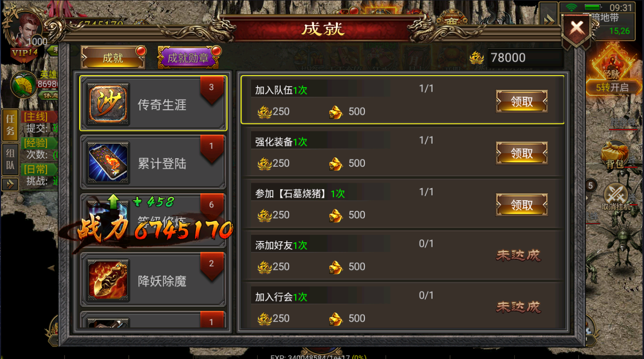Click the green fan hero portrait icon
The image size is (644, 359).
[24, 84]
